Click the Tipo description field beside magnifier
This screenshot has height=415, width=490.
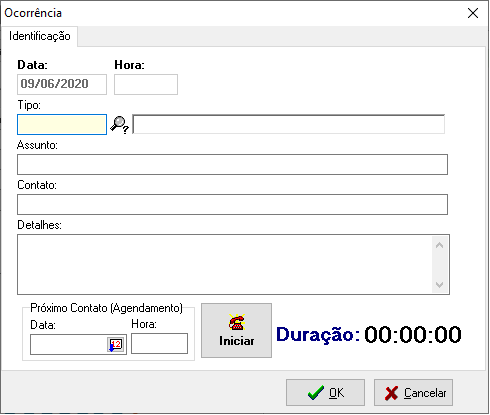pyautogui.click(x=289, y=124)
